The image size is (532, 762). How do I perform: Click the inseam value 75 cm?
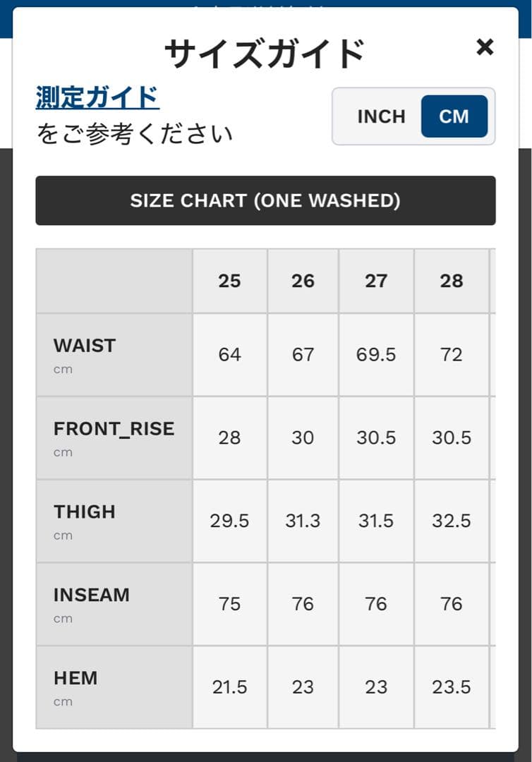tap(229, 603)
